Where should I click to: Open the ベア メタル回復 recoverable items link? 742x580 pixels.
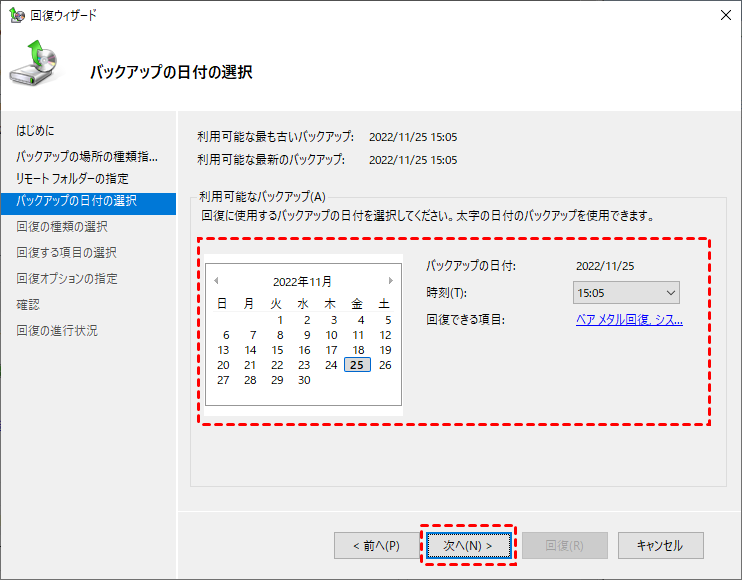629,320
